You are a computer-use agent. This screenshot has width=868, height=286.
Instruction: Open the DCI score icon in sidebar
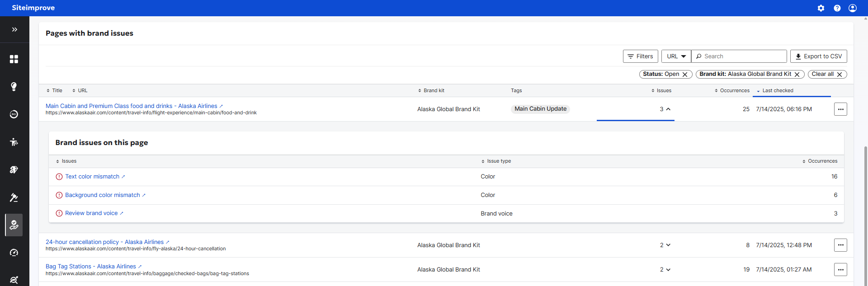[x=14, y=114]
